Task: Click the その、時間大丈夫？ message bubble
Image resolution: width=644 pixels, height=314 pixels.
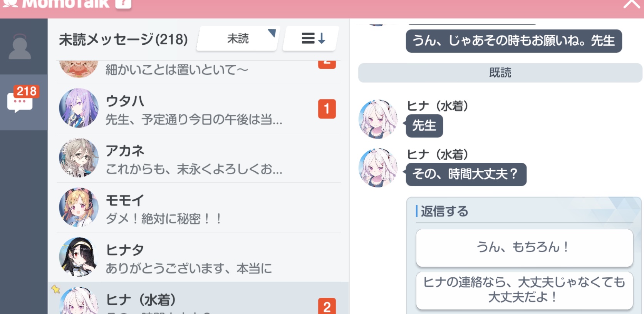Action: (x=466, y=174)
